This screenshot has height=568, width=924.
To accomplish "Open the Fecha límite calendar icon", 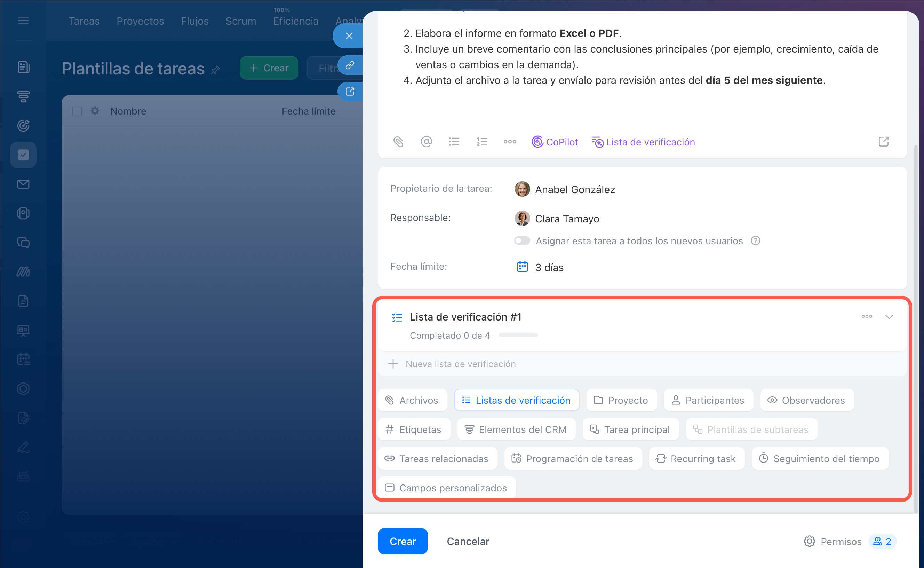I will tap(522, 267).
